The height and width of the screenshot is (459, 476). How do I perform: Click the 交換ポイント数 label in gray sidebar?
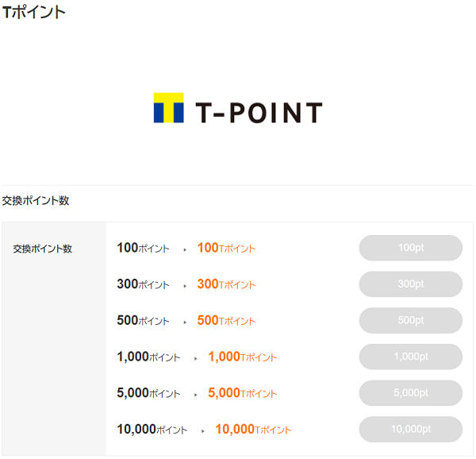tap(43, 249)
